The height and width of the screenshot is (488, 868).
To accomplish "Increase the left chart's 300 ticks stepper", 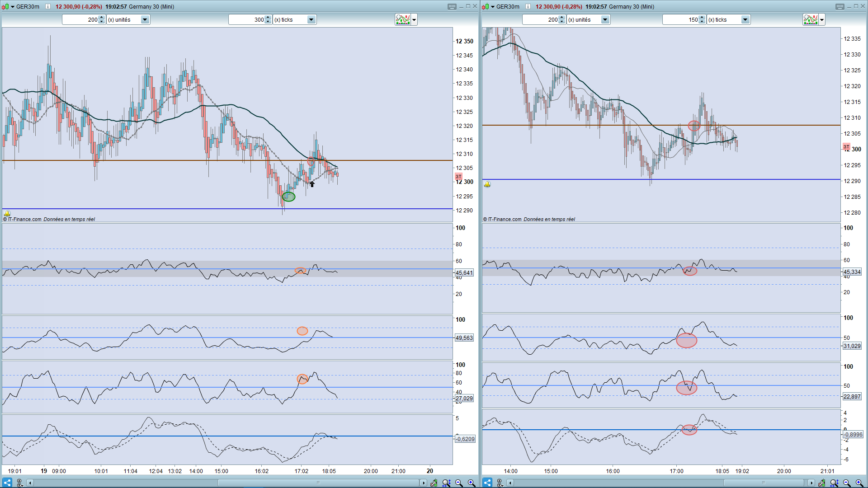I will point(268,18).
